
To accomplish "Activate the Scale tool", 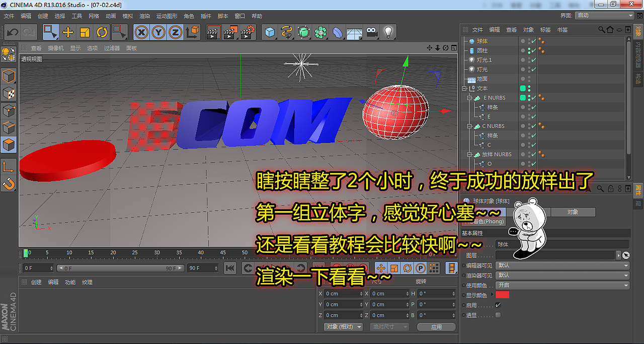I will tap(85, 33).
